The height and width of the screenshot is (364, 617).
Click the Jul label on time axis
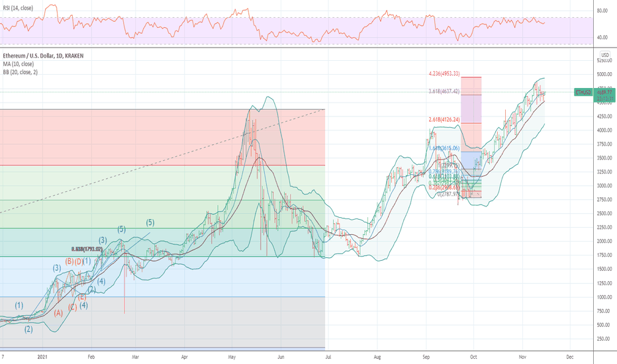328,357
